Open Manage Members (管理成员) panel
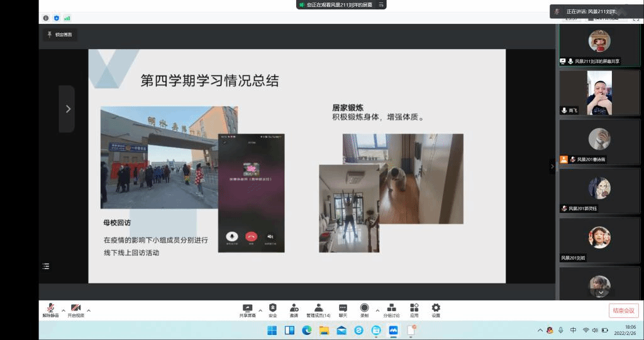This screenshot has width=644, height=340. [x=318, y=308]
